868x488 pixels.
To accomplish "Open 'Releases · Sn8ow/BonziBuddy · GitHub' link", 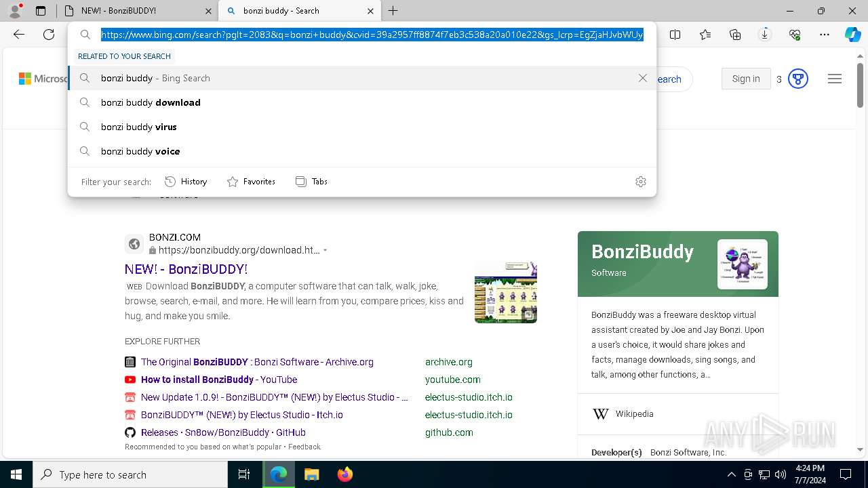I will (223, 432).
